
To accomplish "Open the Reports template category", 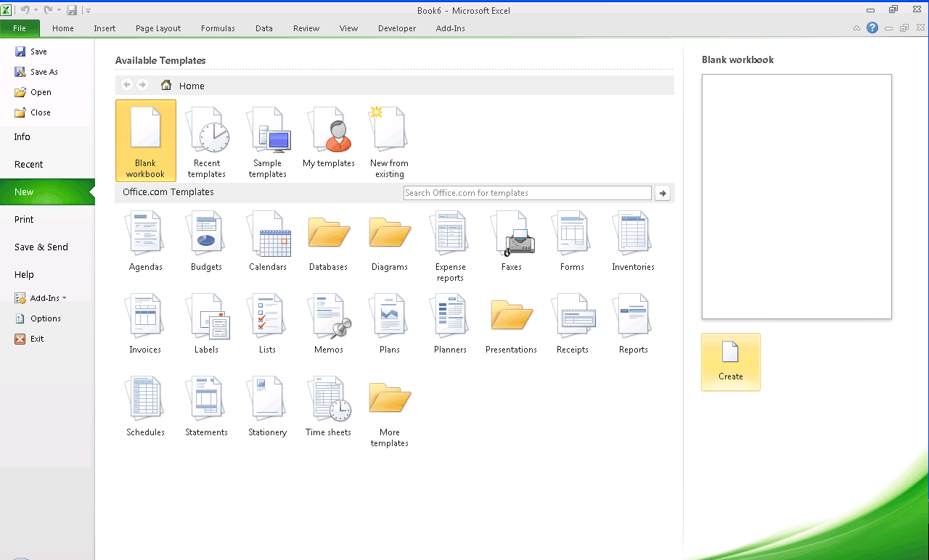I will coord(634,323).
